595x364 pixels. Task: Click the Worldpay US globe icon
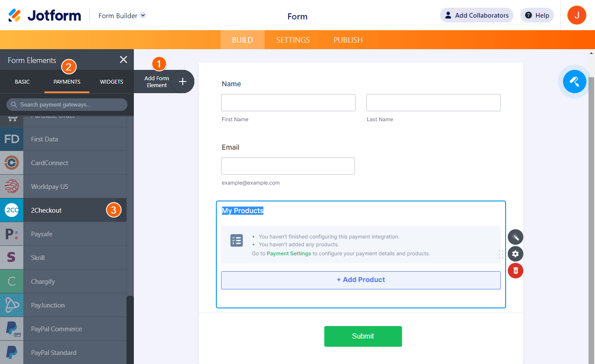pyautogui.click(x=12, y=187)
